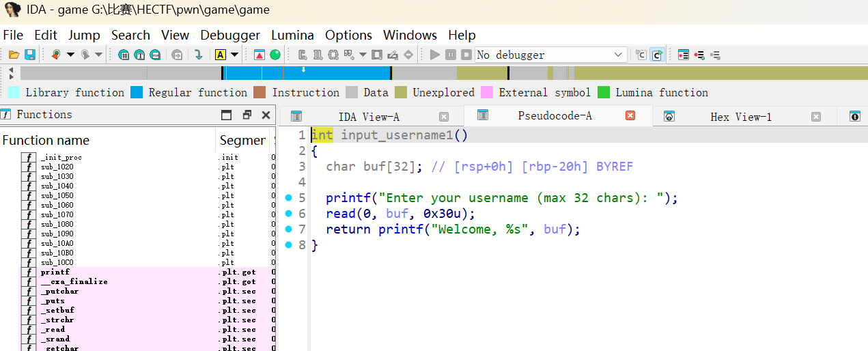Click the third round teal search icon
Image resolution: width=868 pixels, height=351 pixels.
tap(156, 55)
